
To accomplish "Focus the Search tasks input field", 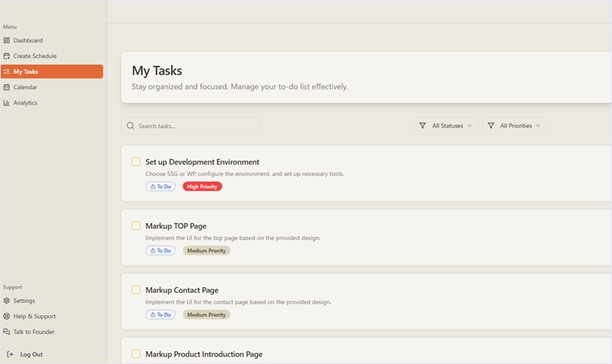I will 195,126.
